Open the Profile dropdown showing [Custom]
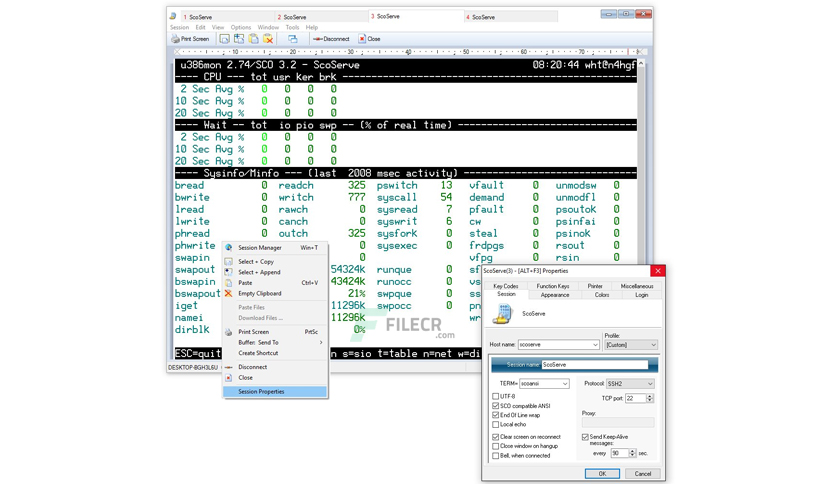The width and height of the screenshot is (836, 484). click(x=653, y=345)
